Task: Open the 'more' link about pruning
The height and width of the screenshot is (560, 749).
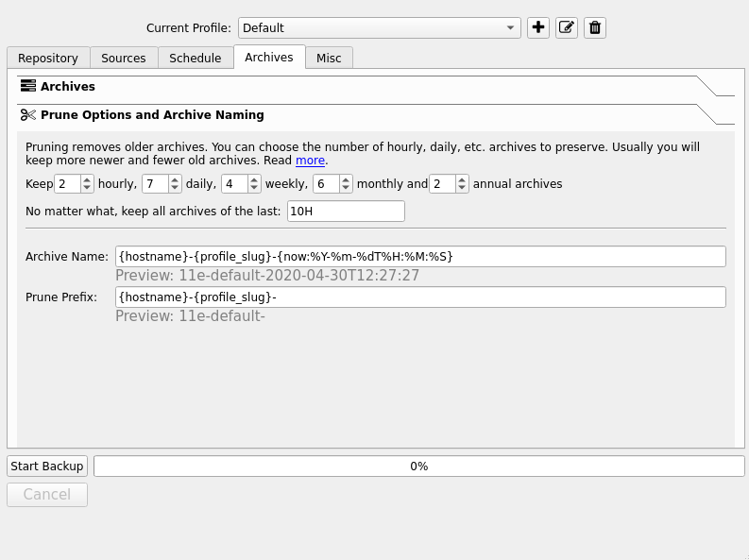Action: [310, 161]
